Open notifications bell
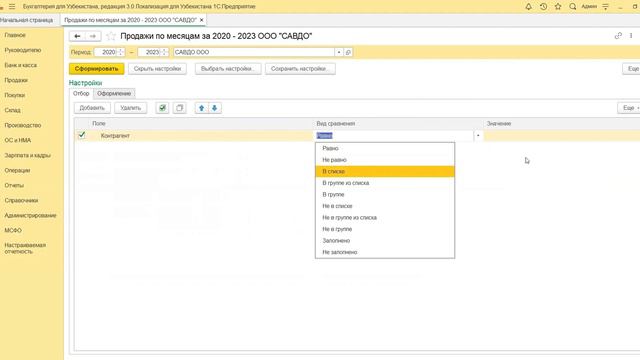 click(x=528, y=7)
